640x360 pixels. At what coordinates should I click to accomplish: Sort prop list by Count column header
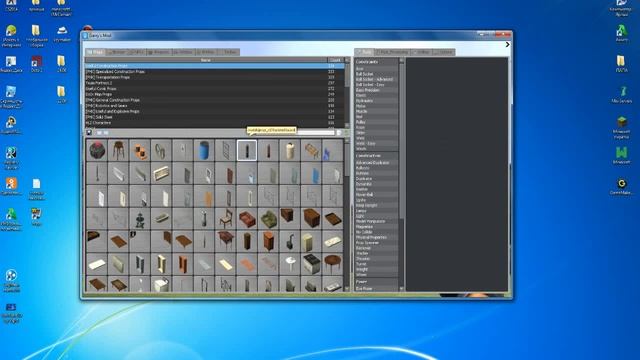[x=336, y=60]
